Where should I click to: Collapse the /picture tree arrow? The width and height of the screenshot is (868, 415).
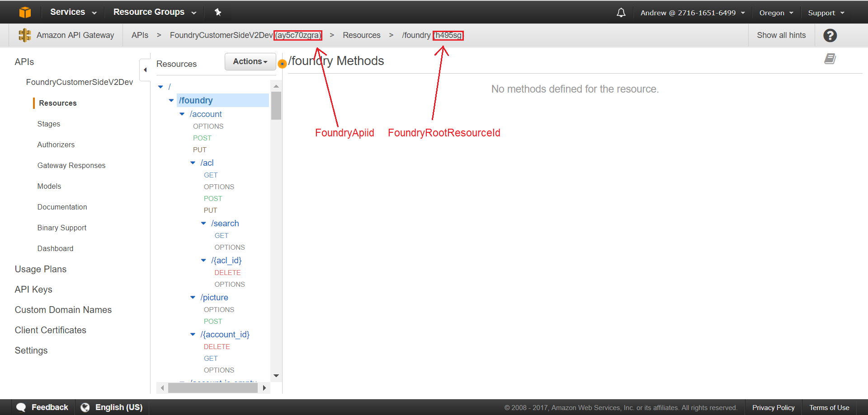point(193,297)
